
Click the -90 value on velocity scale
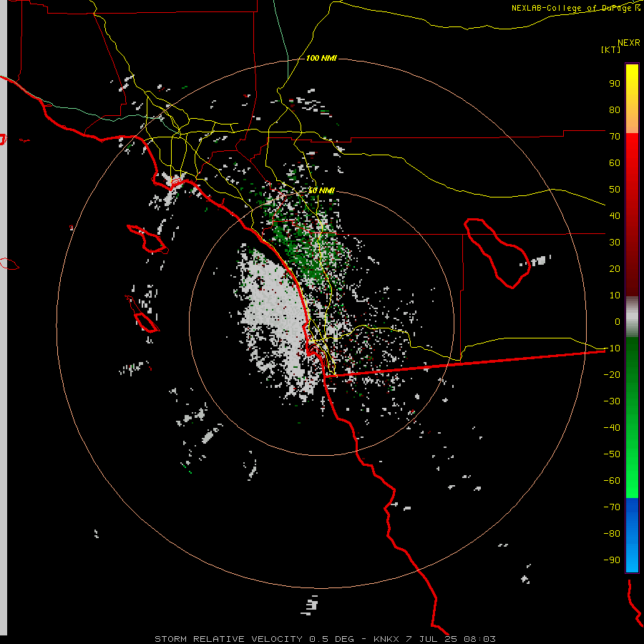[612, 560]
